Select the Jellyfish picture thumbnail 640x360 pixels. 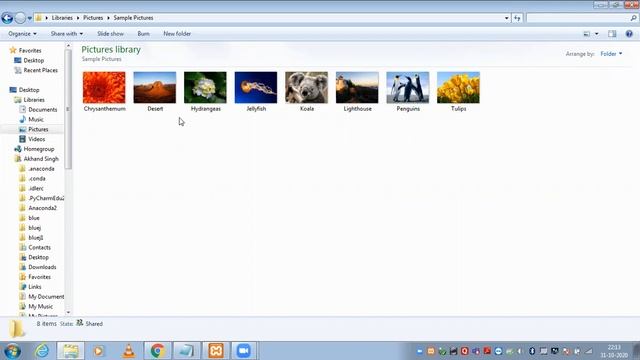click(x=256, y=87)
